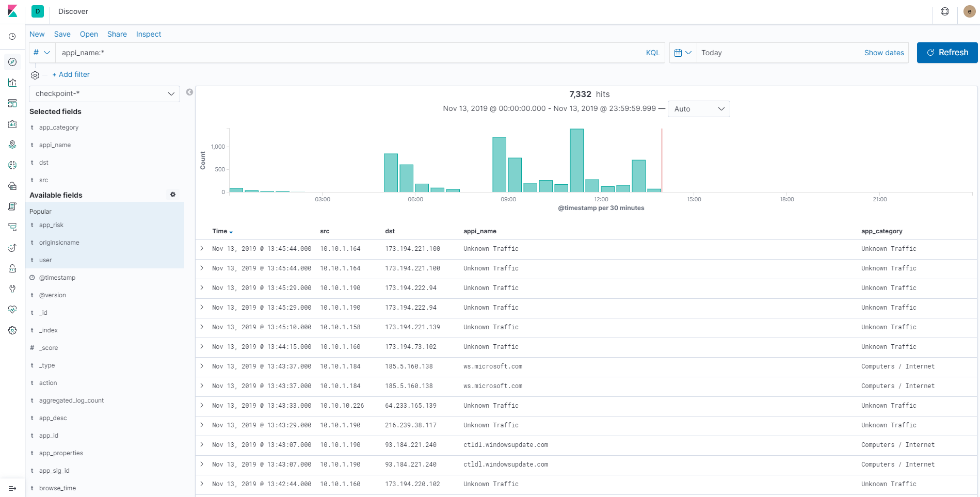Open the Recently viewed clock icon
980x497 pixels.
[12, 36]
